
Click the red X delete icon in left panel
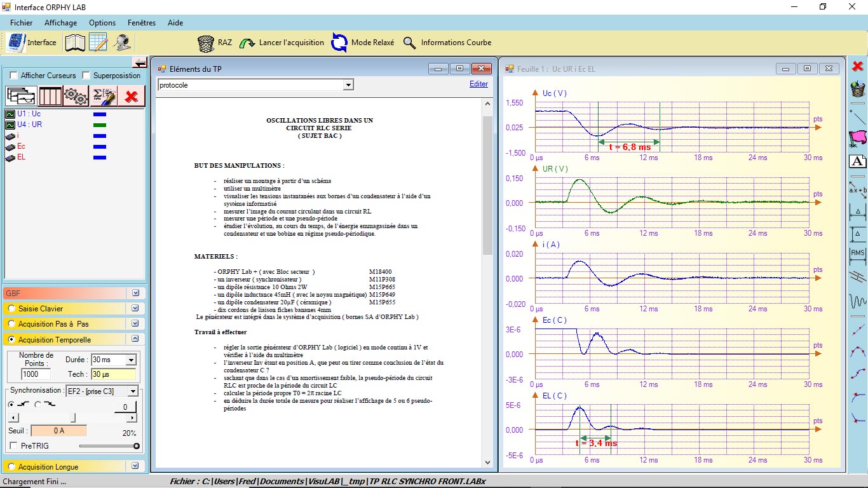click(x=132, y=96)
